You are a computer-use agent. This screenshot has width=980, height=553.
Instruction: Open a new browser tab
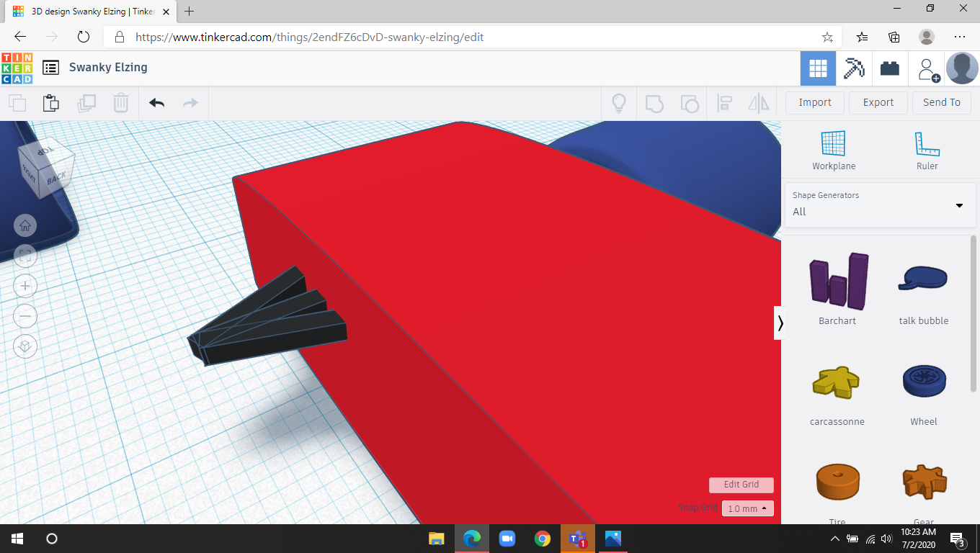[x=190, y=12]
